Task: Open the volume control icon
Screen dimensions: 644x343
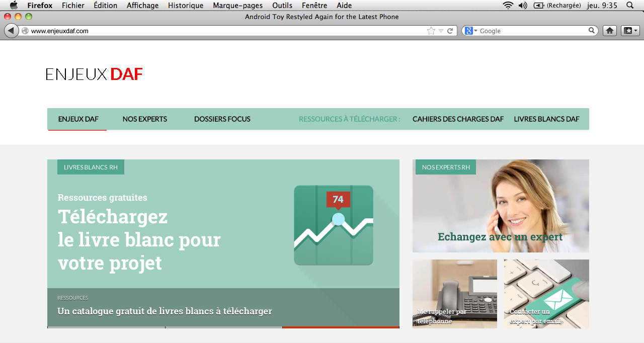Action: (523, 6)
